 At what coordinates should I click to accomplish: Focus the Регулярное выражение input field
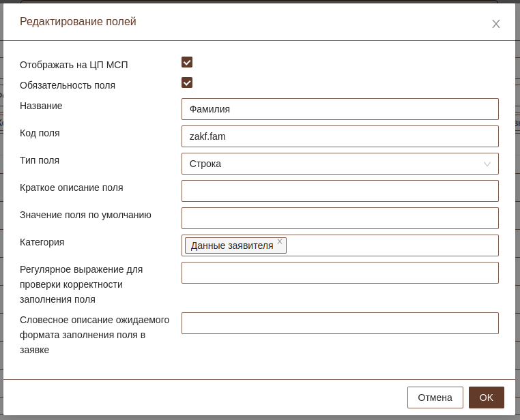click(x=339, y=273)
